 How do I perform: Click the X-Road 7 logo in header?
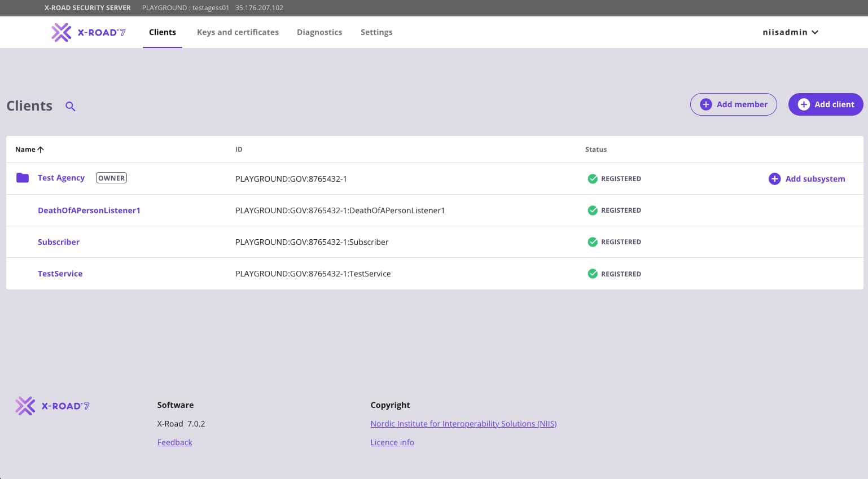pyautogui.click(x=89, y=32)
